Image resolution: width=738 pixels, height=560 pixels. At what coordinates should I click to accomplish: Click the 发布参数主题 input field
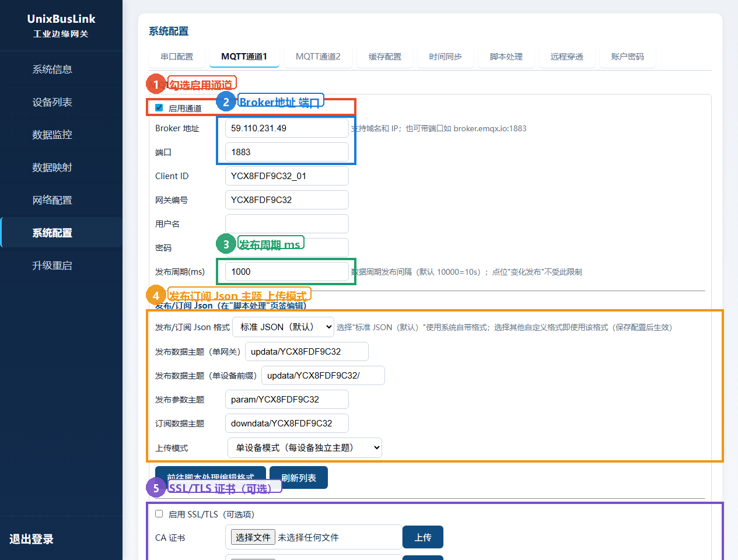coord(287,400)
